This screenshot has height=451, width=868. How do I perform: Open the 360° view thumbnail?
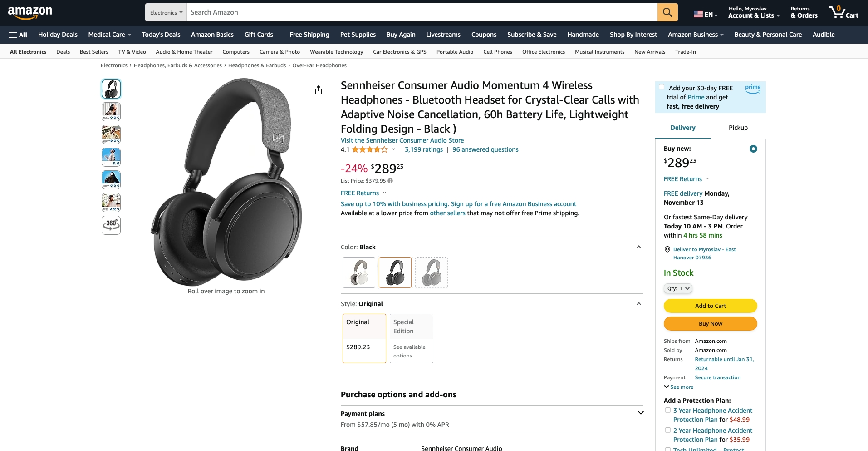click(x=111, y=225)
